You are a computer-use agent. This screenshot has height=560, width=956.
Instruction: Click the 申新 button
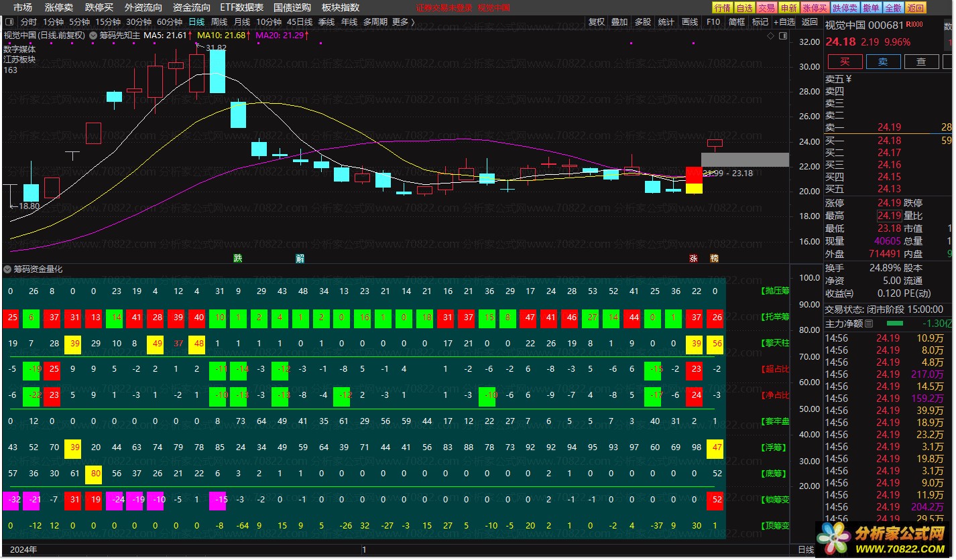pos(789,8)
